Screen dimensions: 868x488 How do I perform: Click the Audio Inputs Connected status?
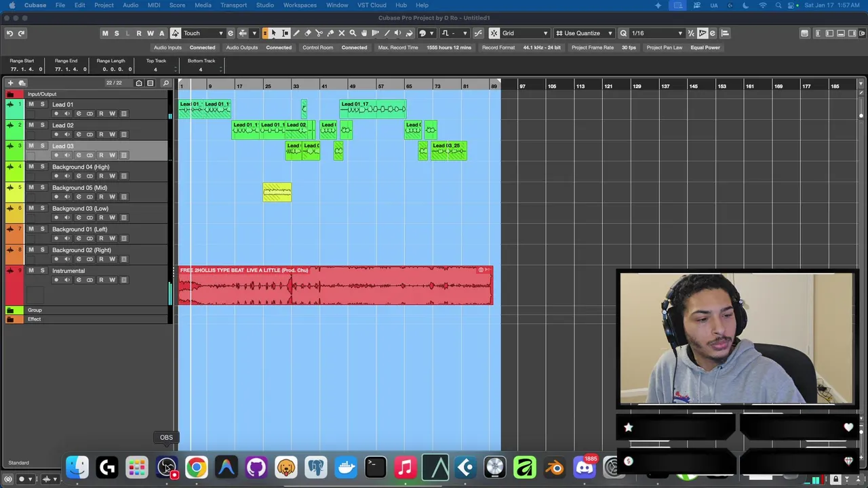202,47
